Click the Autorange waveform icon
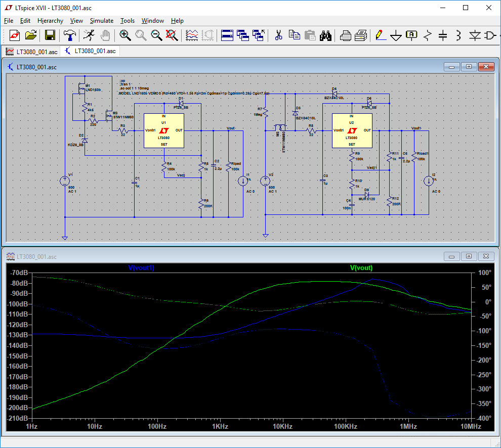The width and height of the screenshot is (501, 448). [192, 35]
